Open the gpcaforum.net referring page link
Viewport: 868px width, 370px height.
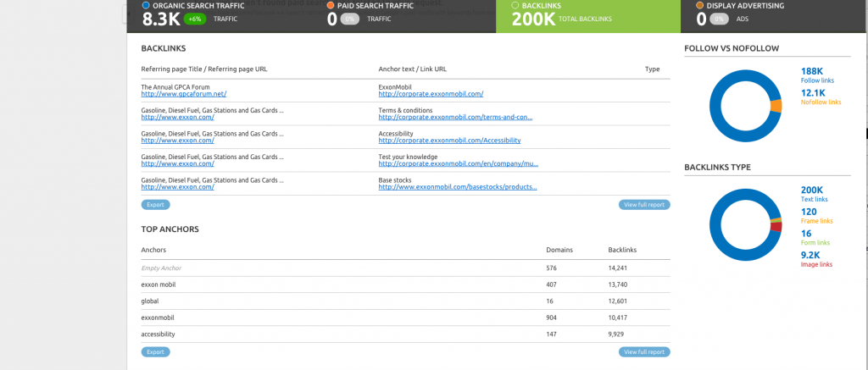click(x=184, y=94)
